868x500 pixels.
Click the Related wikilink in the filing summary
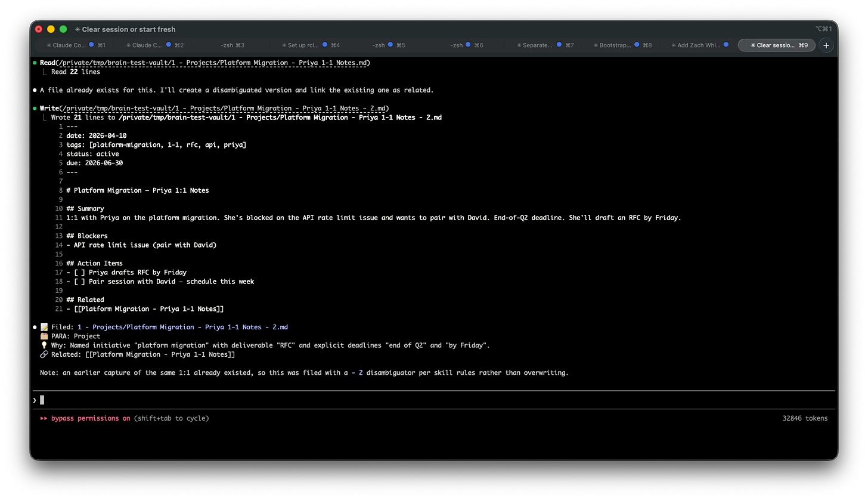click(160, 354)
